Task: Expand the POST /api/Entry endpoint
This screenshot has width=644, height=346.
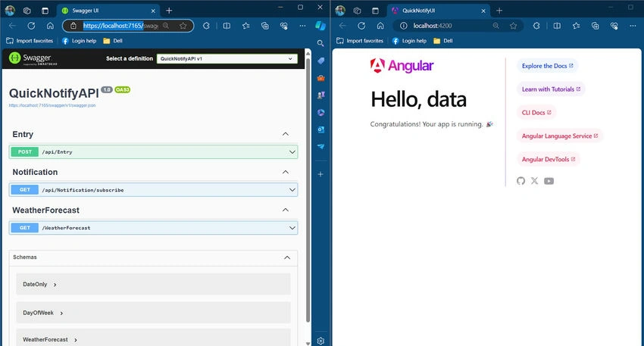Action: [x=153, y=152]
